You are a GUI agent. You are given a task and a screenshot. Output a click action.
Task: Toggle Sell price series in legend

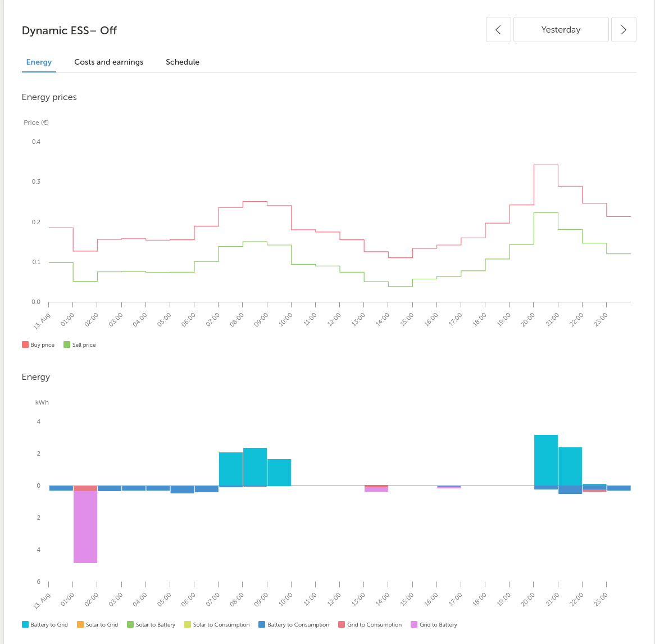point(80,344)
